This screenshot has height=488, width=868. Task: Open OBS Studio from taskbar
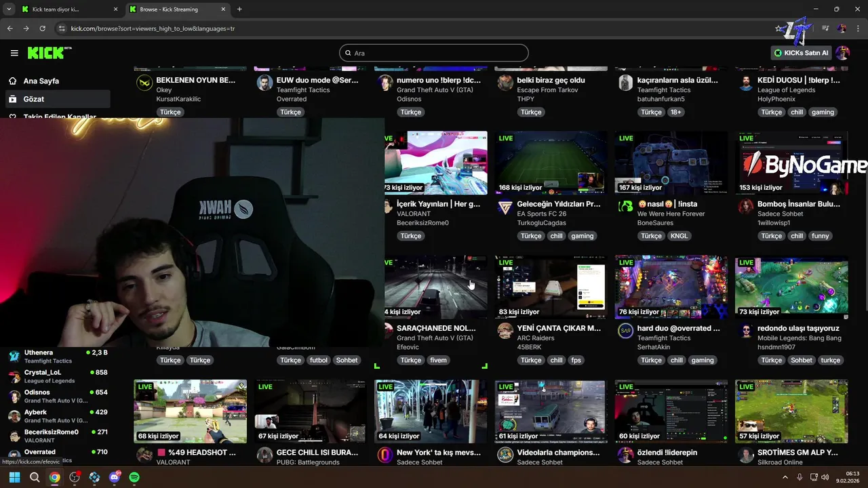[75, 477]
